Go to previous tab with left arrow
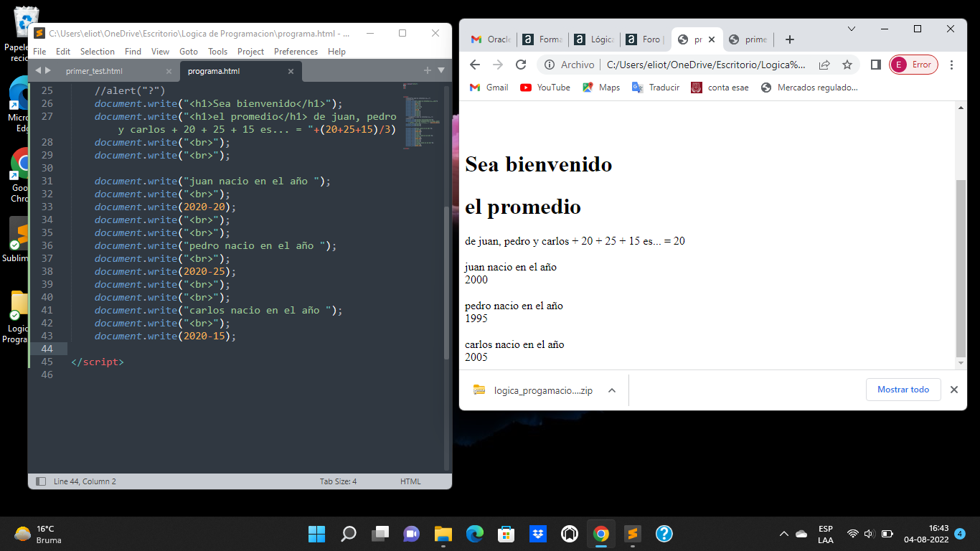Viewport: 980px width, 551px height. click(38, 70)
